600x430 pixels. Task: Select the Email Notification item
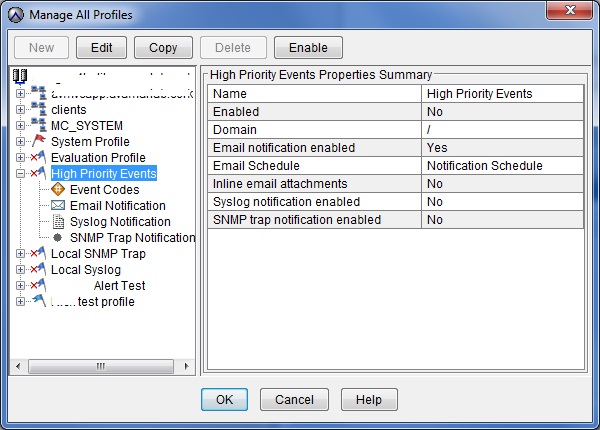118,206
